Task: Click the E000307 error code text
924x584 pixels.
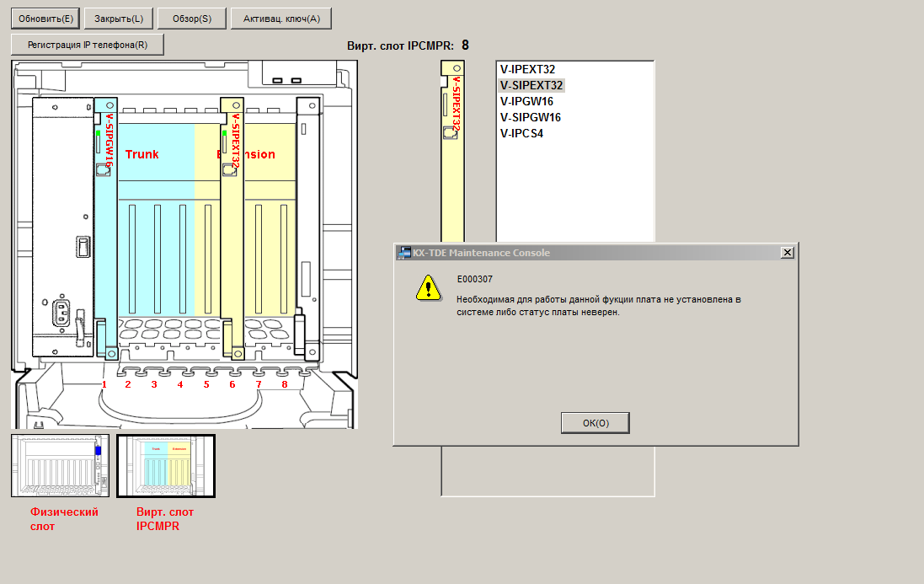Action: click(x=475, y=279)
